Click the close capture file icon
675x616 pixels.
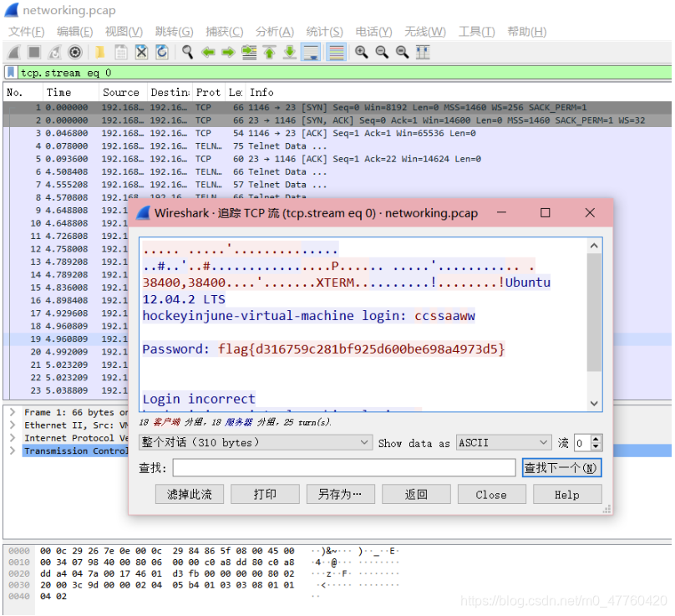click(142, 52)
